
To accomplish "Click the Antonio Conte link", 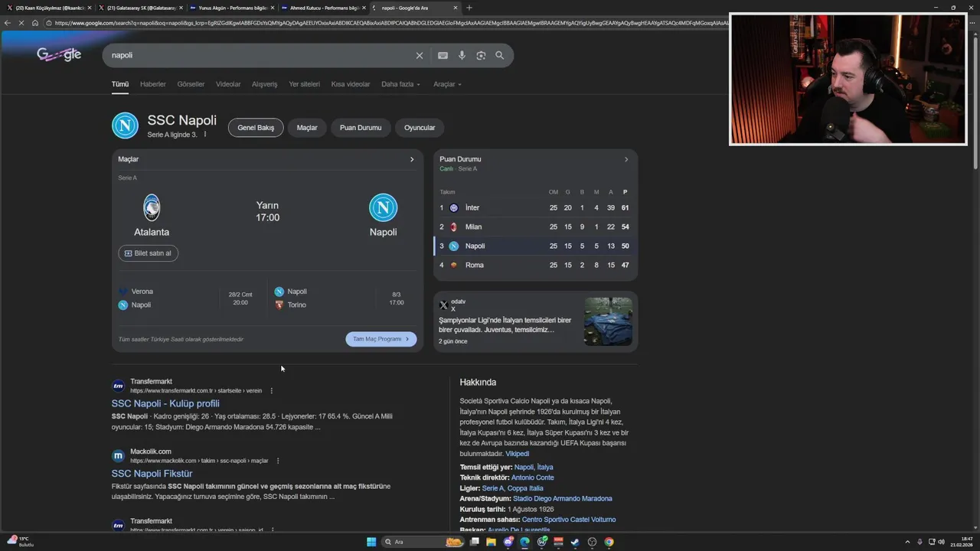I will coord(532,478).
